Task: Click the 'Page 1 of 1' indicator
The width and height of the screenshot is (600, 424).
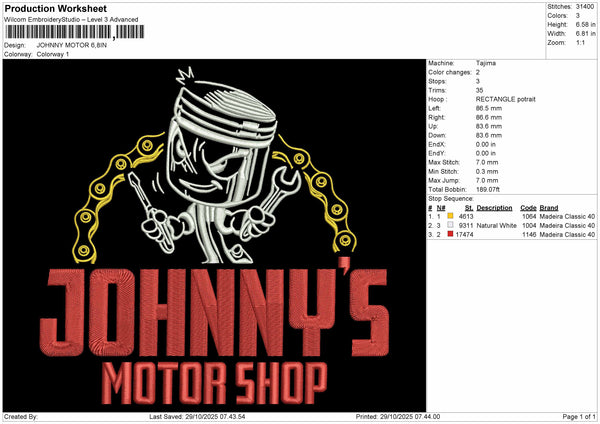Action: click(579, 417)
